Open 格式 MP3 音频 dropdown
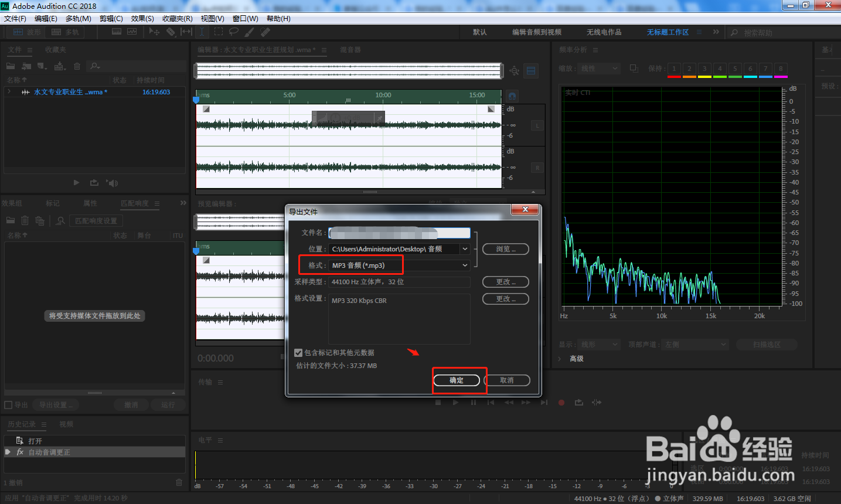 tap(399, 265)
